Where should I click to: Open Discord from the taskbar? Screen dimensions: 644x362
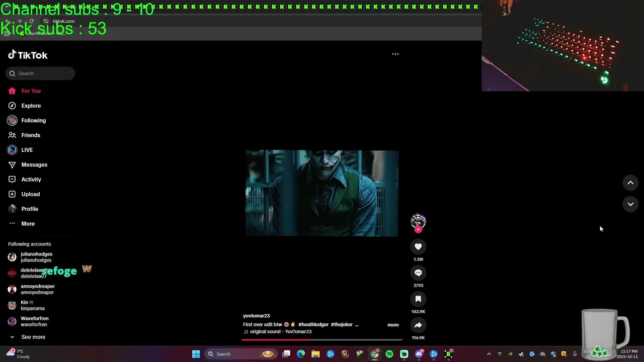click(x=419, y=354)
